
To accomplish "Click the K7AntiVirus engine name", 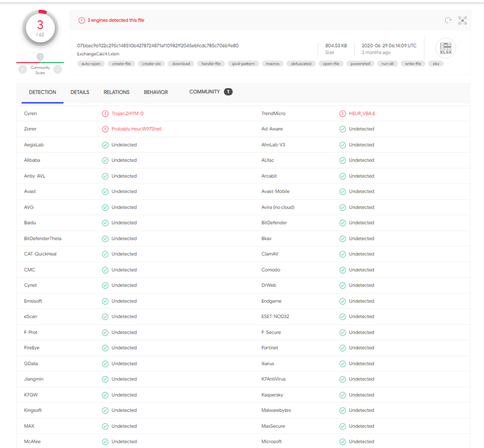I will point(273,379).
